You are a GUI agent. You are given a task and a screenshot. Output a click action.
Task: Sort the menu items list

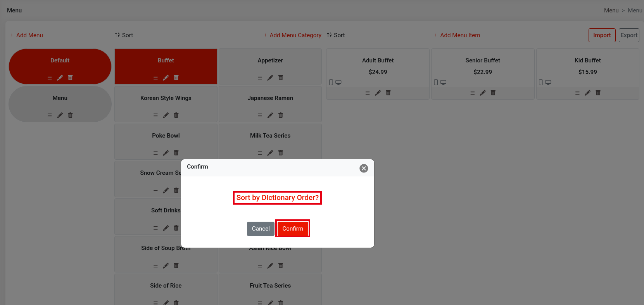[336, 35]
